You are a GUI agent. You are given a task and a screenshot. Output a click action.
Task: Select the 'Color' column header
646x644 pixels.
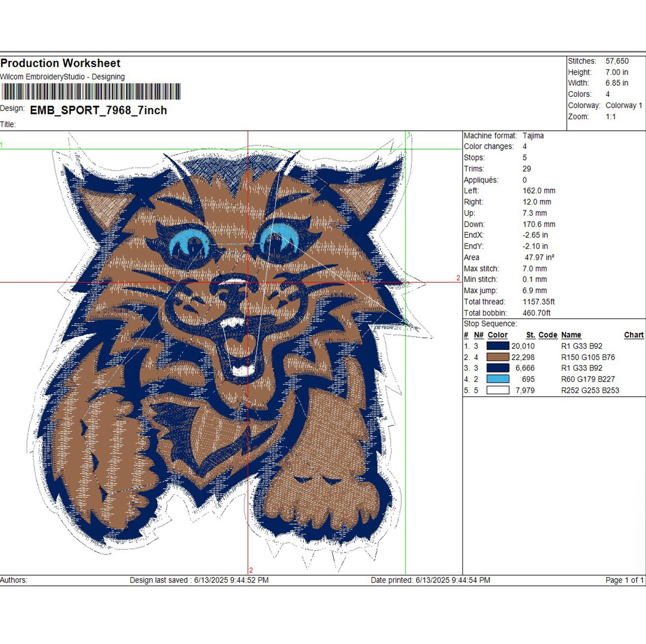coord(497,335)
